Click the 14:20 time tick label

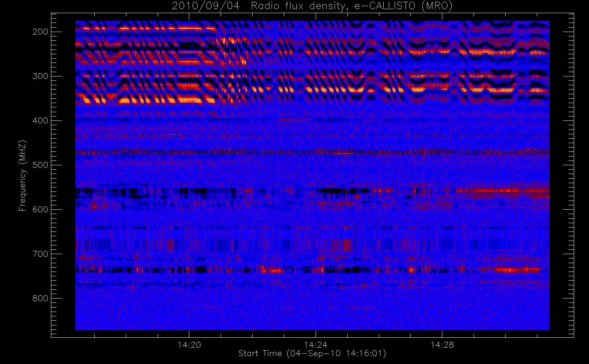tap(189, 345)
